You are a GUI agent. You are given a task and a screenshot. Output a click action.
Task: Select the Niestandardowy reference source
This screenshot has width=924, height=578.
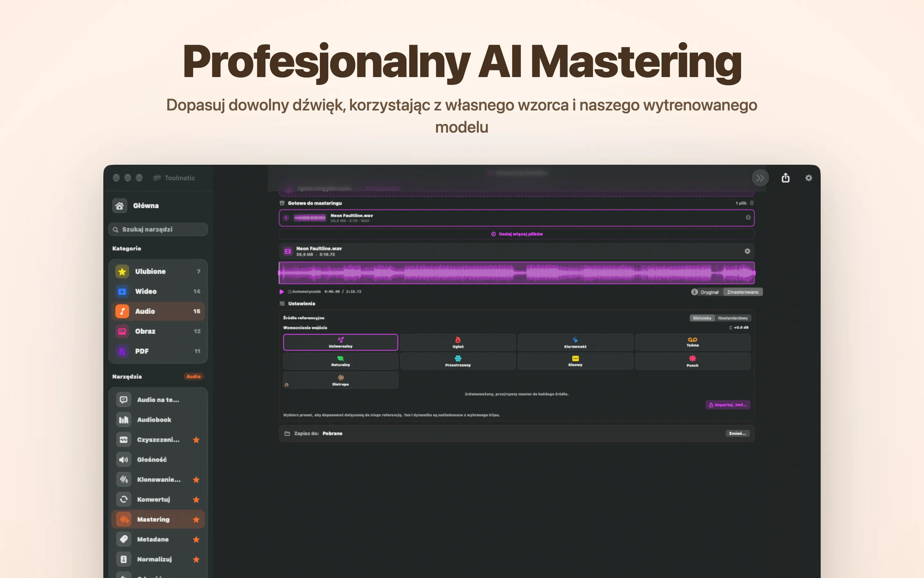[x=733, y=318]
